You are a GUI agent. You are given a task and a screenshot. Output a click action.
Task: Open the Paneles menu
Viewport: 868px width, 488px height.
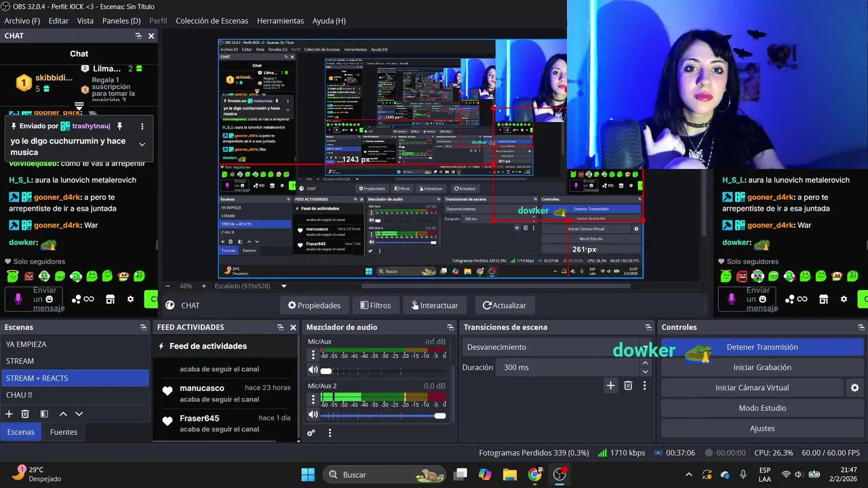121,21
